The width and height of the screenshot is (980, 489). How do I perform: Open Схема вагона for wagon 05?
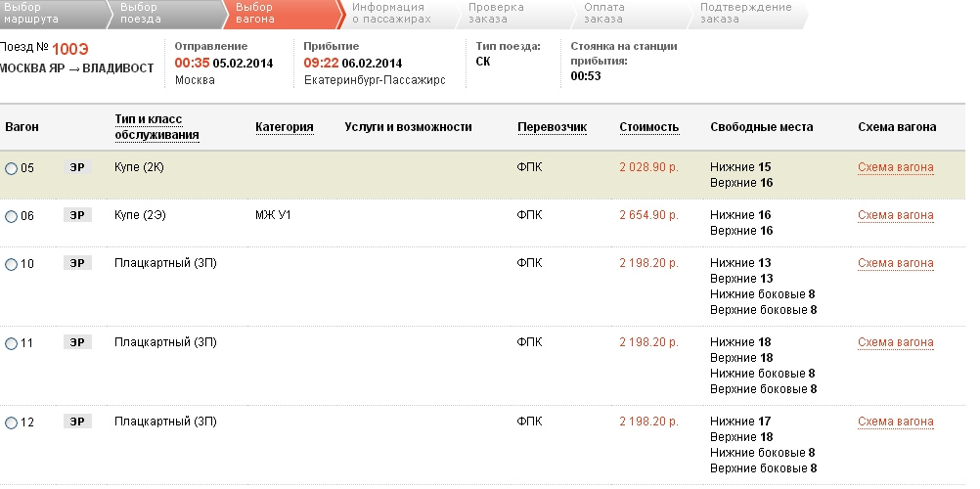[895, 167]
